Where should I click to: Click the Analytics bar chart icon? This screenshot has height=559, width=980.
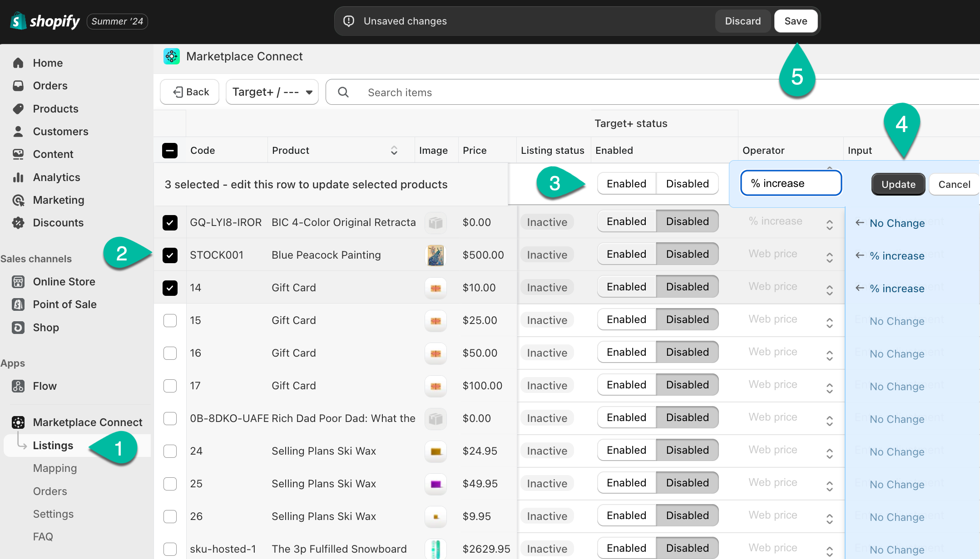click(18, 177)
